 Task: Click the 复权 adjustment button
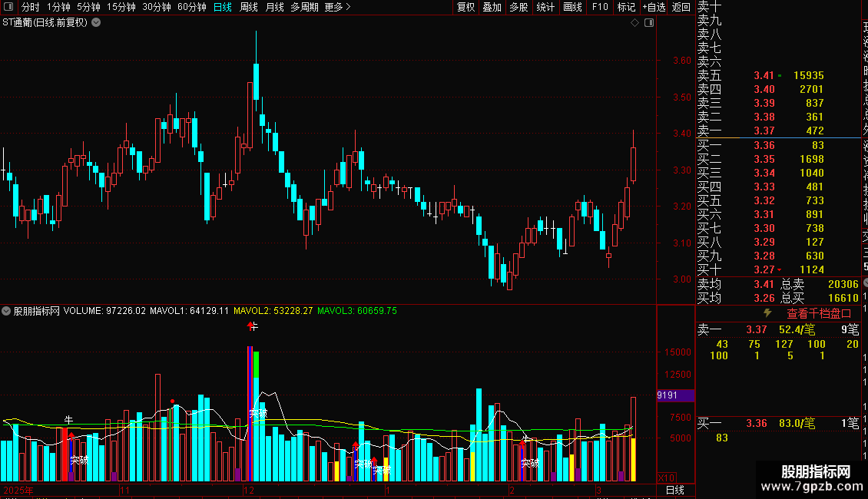pyautogui.click(x=466, y=7)
